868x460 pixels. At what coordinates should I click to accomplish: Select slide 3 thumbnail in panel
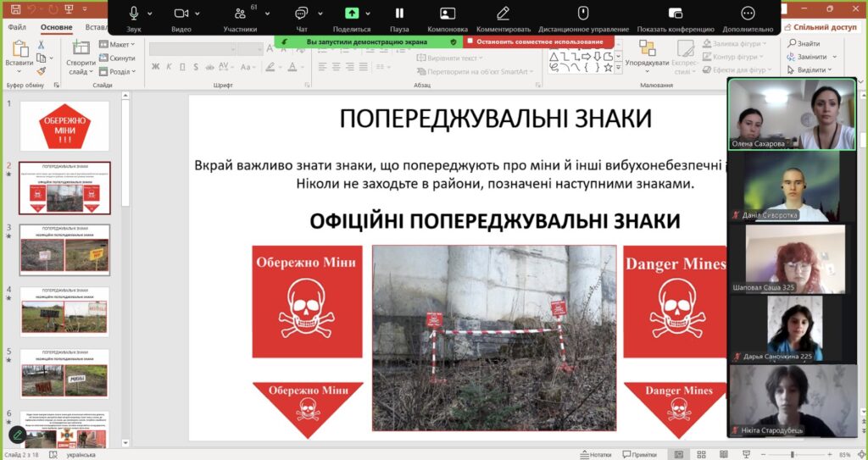64,248
